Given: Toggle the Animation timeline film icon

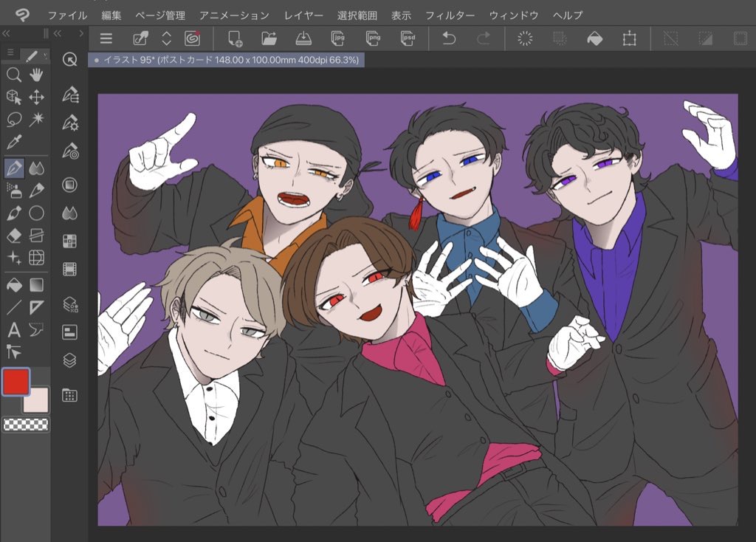Looking at the screenshot, I should (70, 270).
